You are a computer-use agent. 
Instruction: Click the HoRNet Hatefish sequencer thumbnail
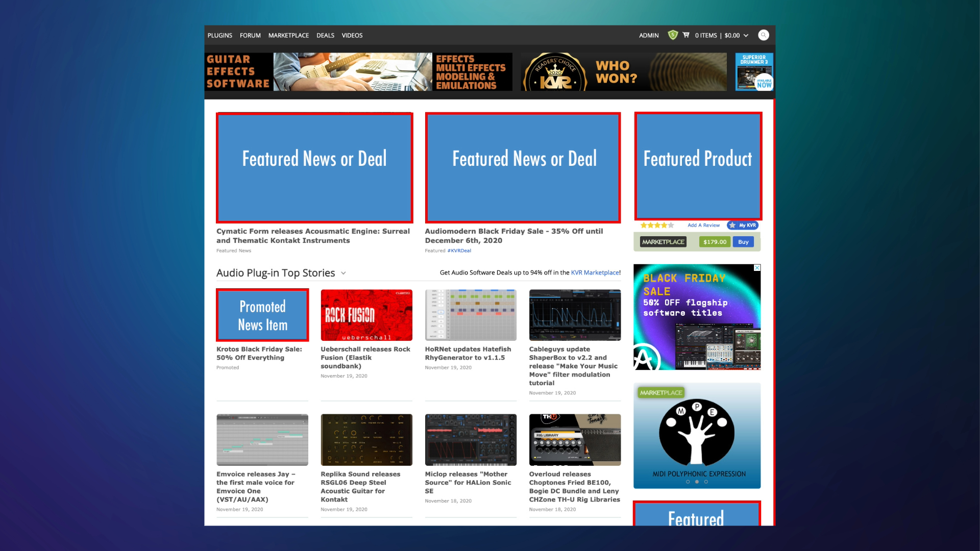471,315
